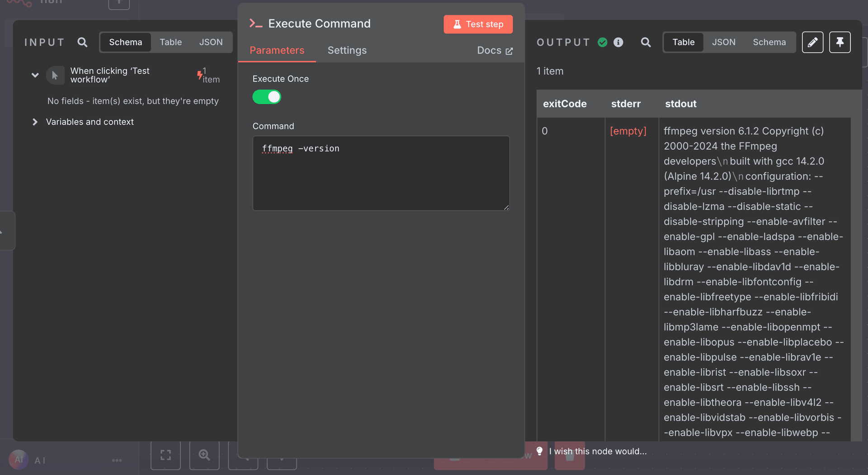Toggle the Execute Once switch off

coord(267,97)
